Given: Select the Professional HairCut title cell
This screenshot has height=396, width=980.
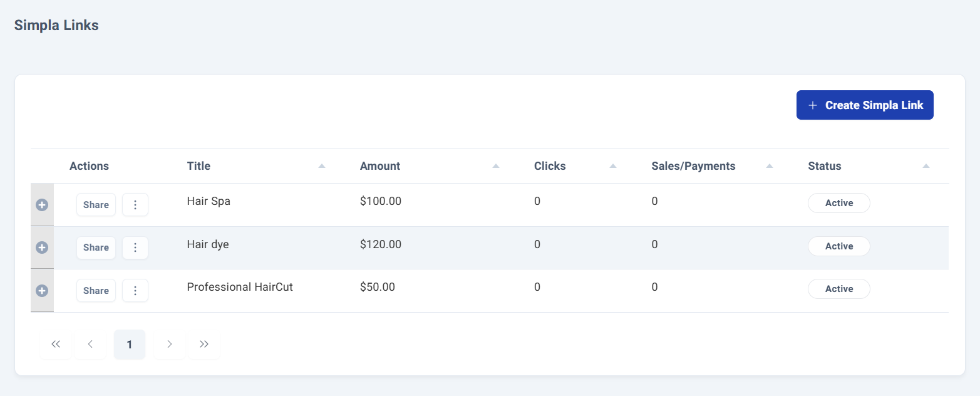Looking at the screenshot, I should 240,287.
